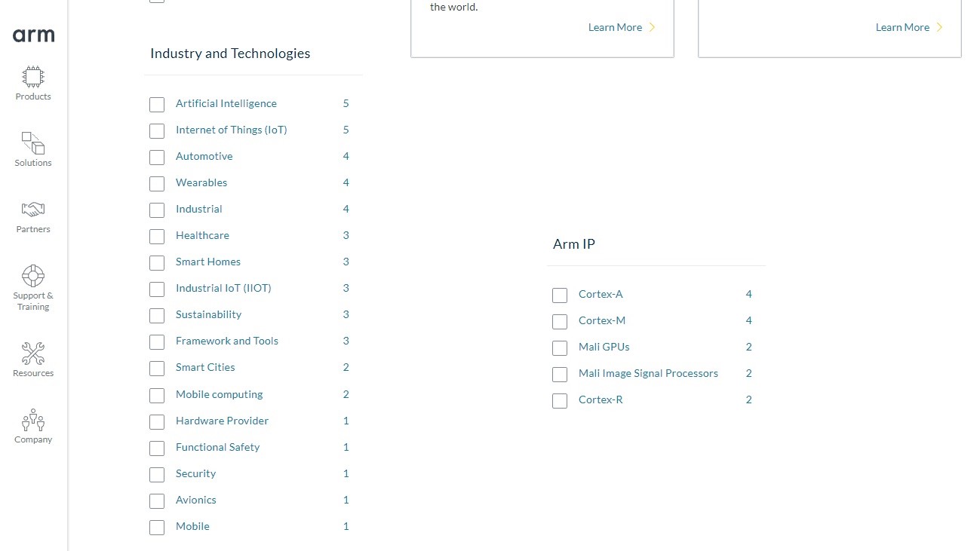Open the Company people icon
The width and height of the screenshot is (980, 551).
33,420
